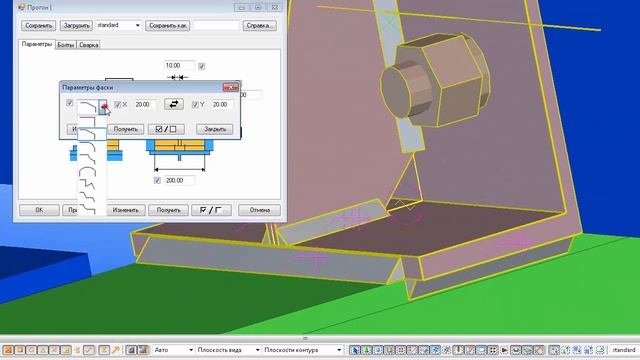Toggle all checkboxes button in Параметры фаски dialog
640x360 pixels.
click(166, 129)
